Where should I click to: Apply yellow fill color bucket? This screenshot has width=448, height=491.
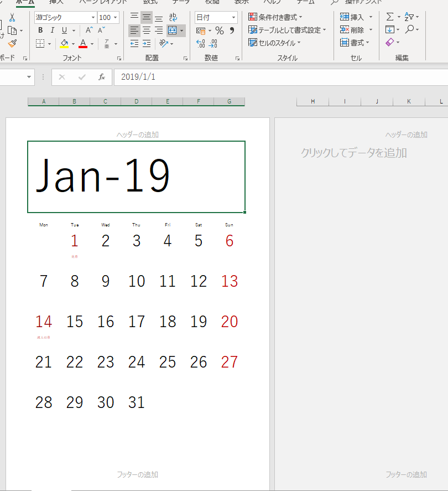(x=64, y=44)
